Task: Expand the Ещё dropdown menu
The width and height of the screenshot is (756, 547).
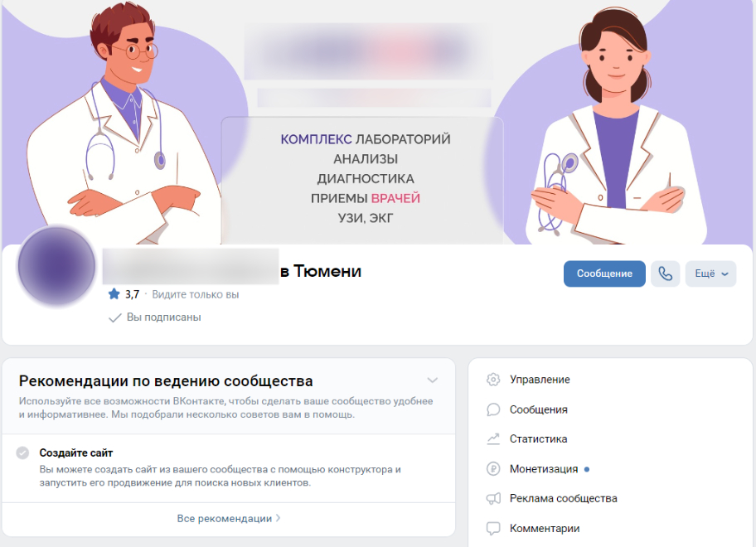Action: point(710,273)
